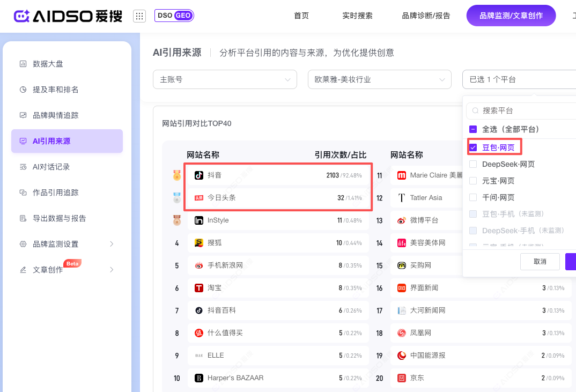Click the 品牌舆情追踪 sidebar icon
Screen dimensions: 576x392
[x=23, y=115]
